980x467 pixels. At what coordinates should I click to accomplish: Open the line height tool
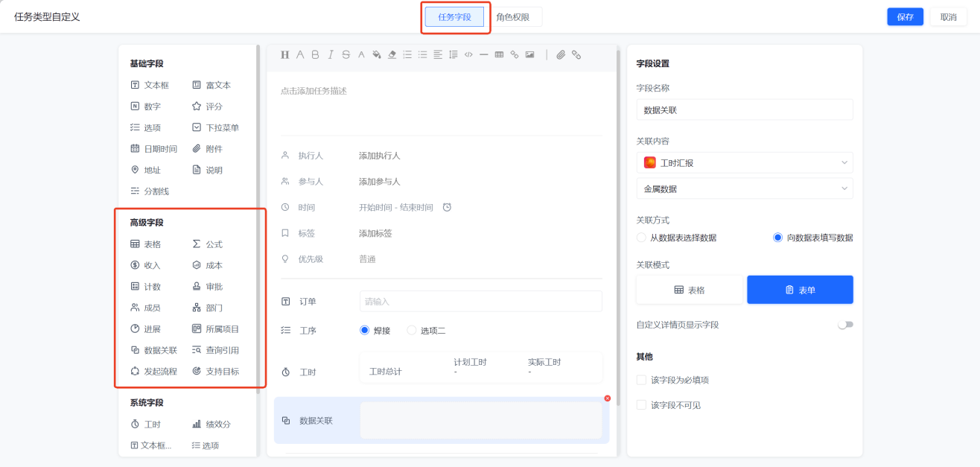pos(453,54)
